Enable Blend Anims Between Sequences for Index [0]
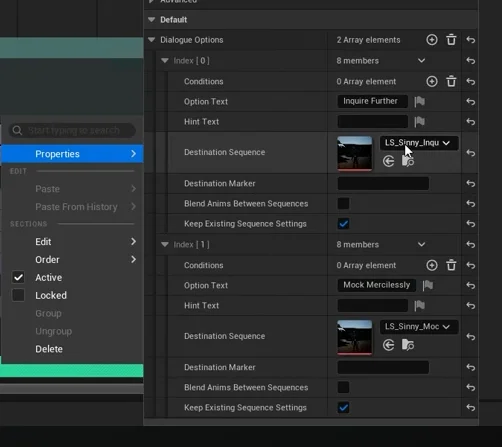502x447 pixels. click(x=343, y=203)
